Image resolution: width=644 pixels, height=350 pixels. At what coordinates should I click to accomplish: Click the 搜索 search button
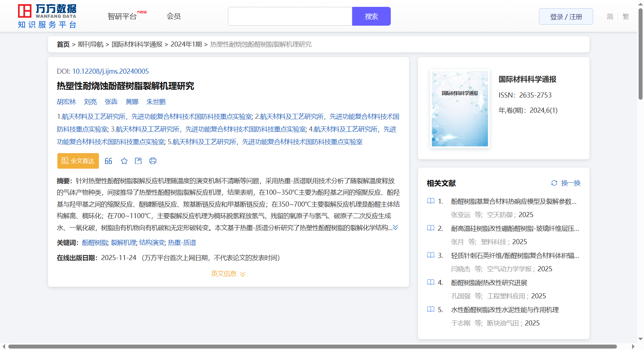[x=371, y=17]
